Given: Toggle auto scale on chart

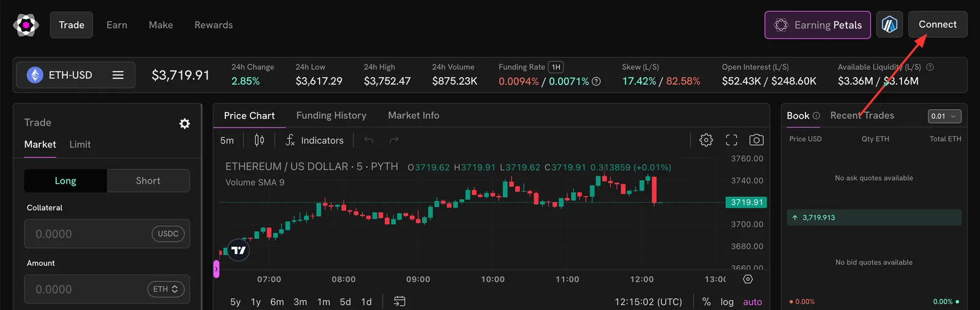Looking at the screenshot, I should [x=753, y=302].
